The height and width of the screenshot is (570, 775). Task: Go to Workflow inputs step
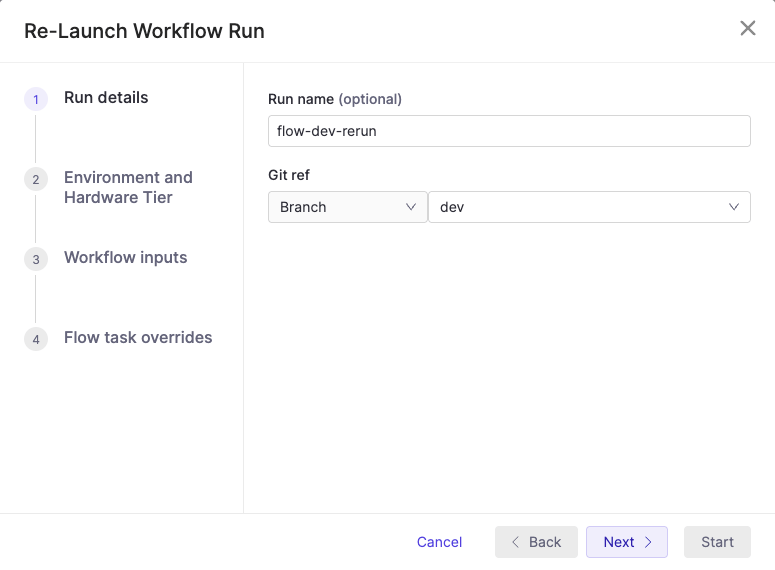point(126,258)
